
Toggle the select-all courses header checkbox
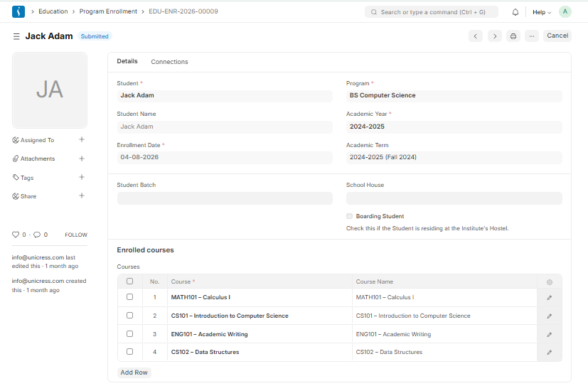pos(129,281)
